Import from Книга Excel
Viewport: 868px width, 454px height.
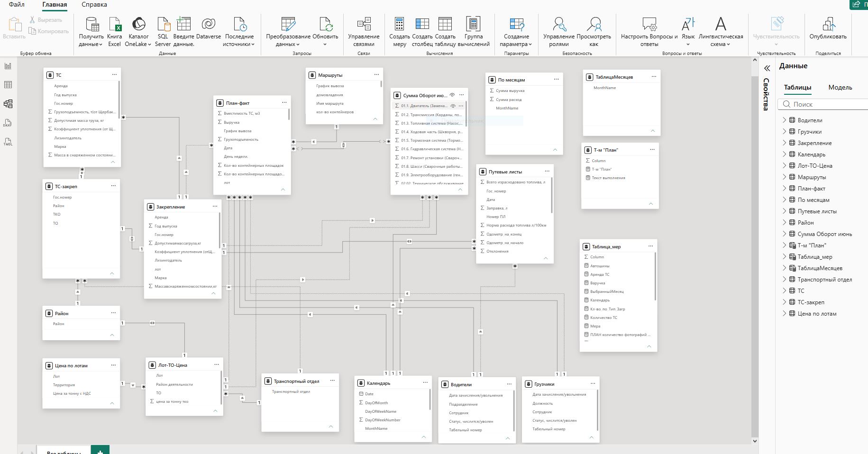(114, 32)
